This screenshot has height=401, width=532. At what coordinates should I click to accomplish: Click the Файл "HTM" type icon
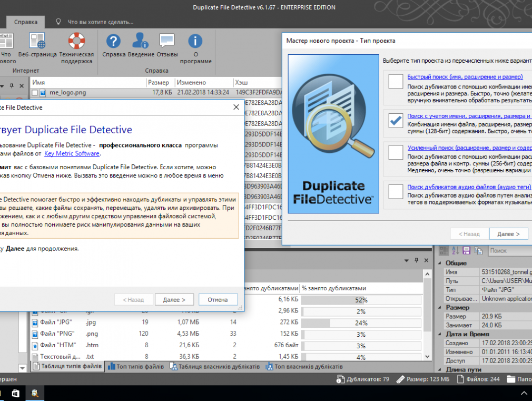(x=35, y=346)
